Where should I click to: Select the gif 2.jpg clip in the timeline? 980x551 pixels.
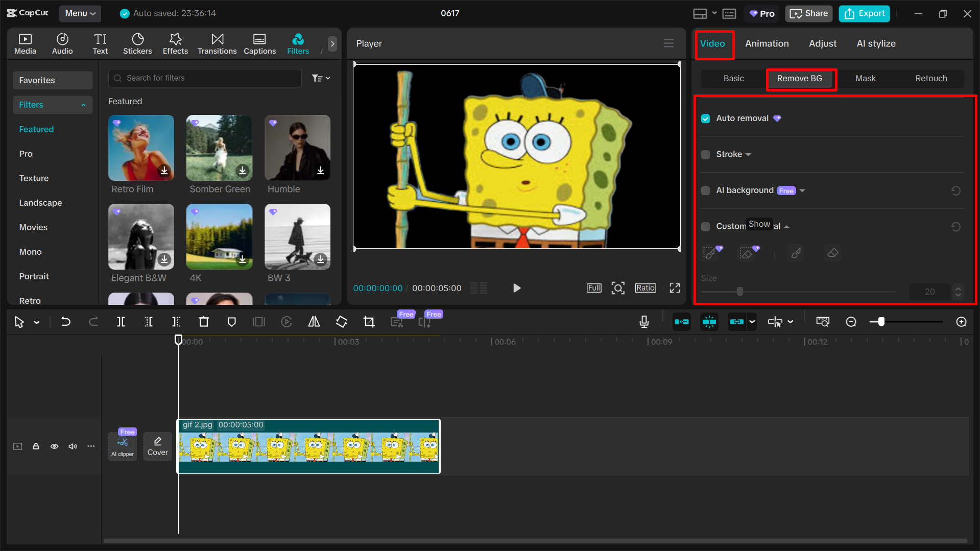tap(308, 446)
